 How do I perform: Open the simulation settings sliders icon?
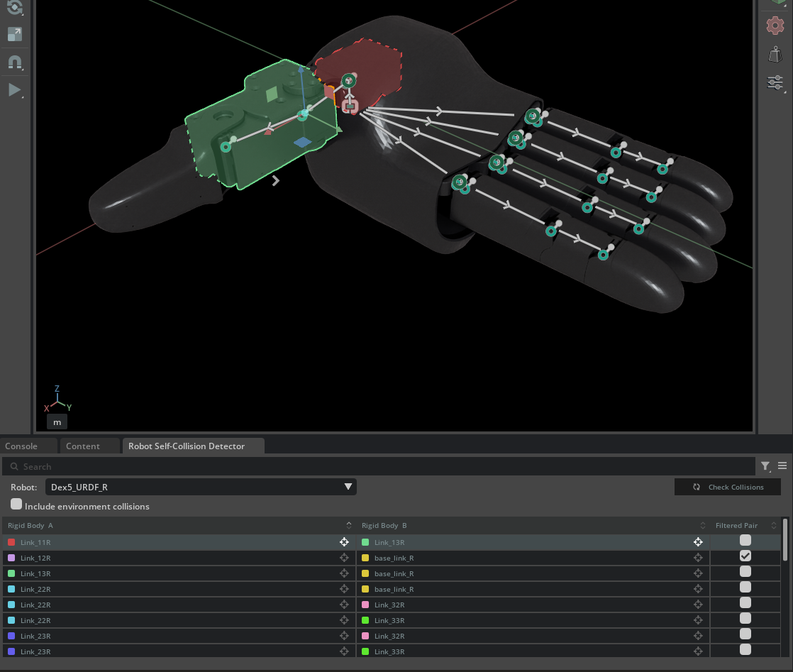pyautogui.click(x=775, y=82)
